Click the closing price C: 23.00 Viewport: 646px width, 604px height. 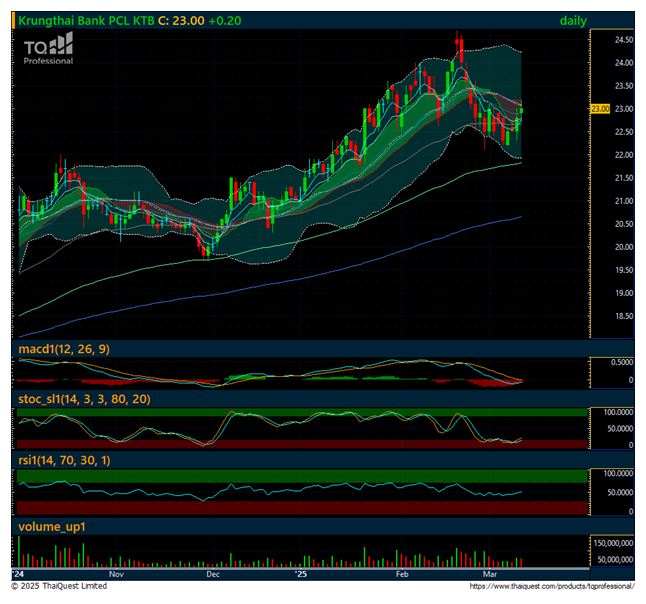coord(181,21)
